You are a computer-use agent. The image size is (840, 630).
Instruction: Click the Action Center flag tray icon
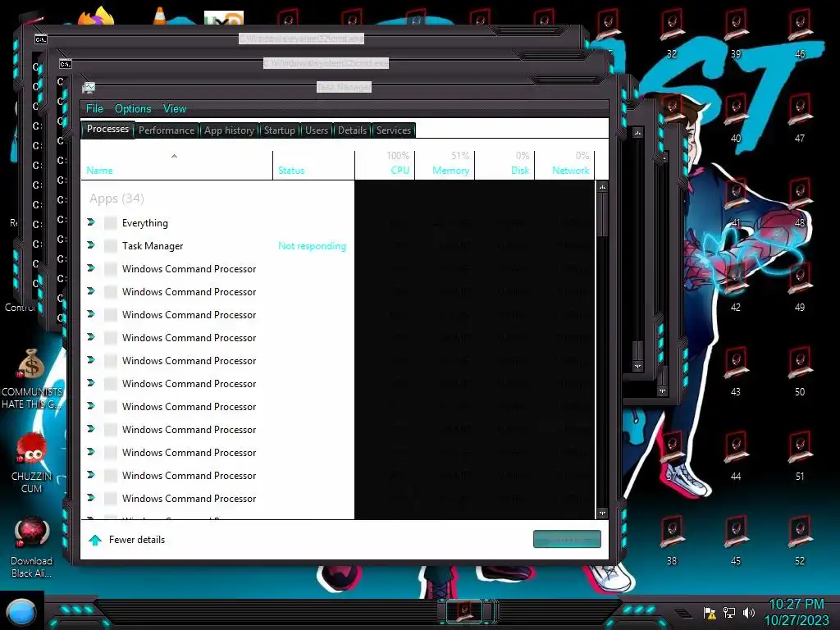[x=710, y=613]
